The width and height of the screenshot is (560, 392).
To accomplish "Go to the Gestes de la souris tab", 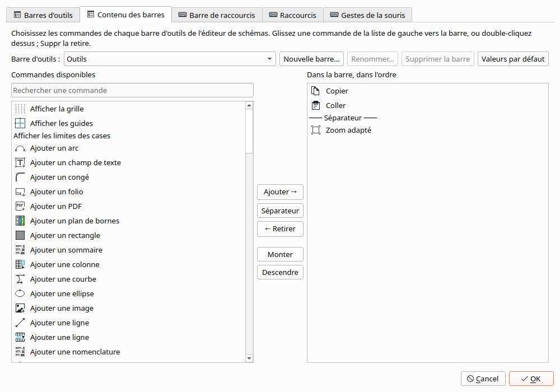I will pyautogui.click(x=367, y=15).
